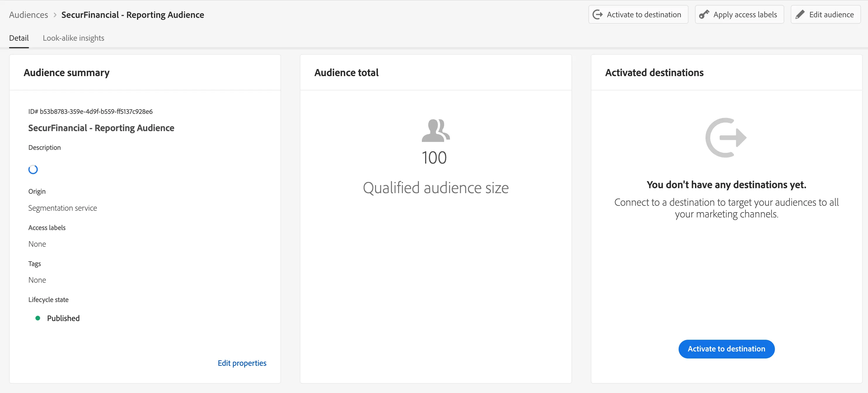Click the Audience summary heading

(66, 73)
